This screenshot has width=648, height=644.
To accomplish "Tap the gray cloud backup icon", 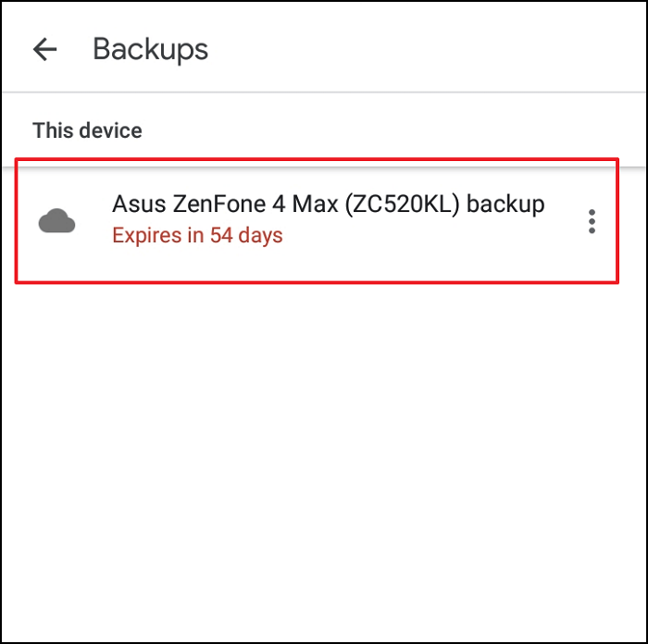I will pyautogui.click(x=57, y=221).
